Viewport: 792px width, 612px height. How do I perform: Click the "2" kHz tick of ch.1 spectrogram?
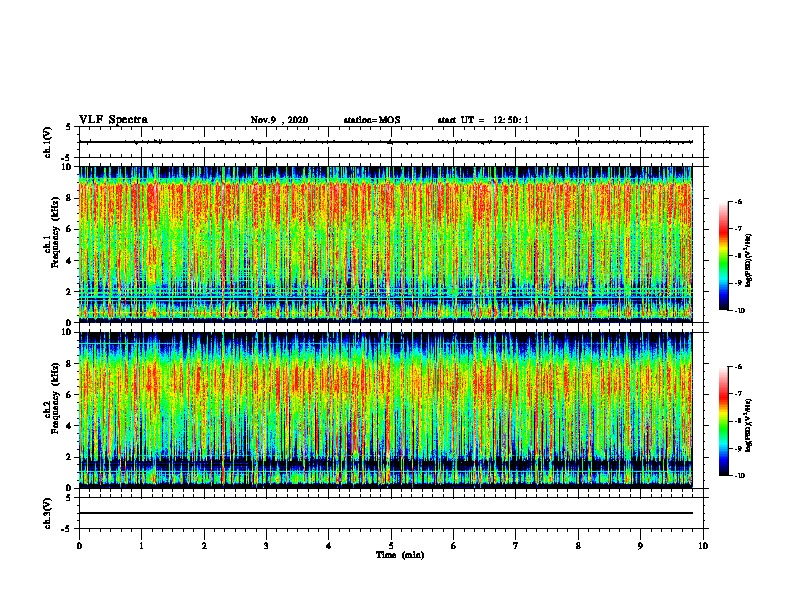tap(69, 291)
